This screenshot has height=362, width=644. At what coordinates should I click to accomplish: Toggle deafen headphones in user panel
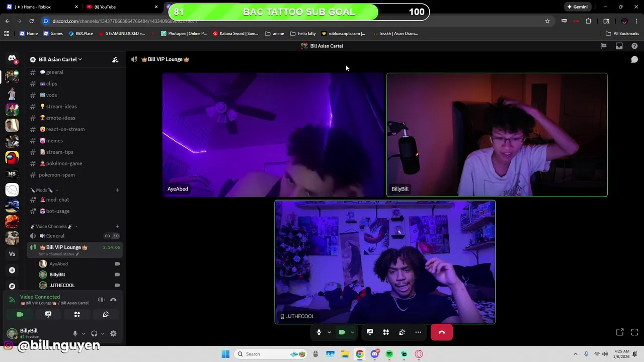pyautogui.click(x=94, y=333)
